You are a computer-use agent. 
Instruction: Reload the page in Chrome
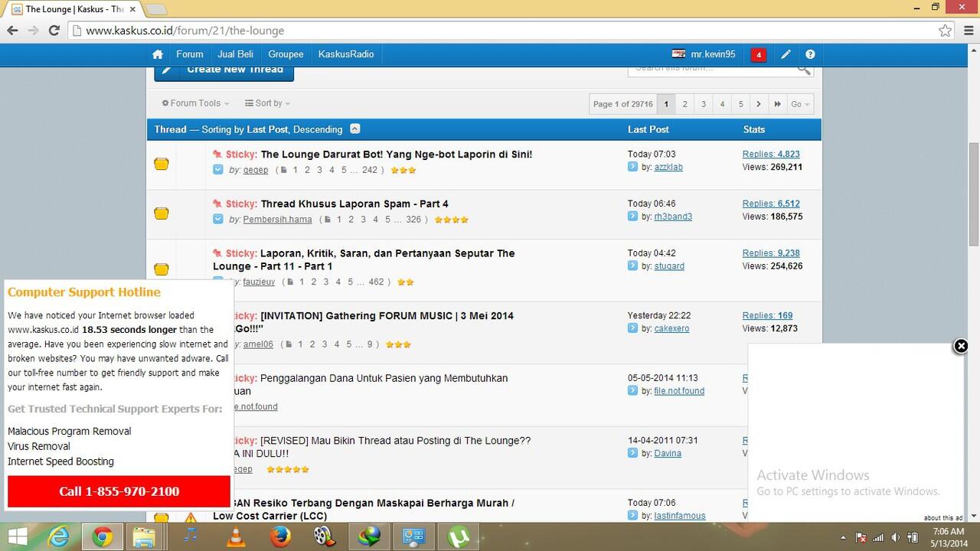(x=54, y=31)
